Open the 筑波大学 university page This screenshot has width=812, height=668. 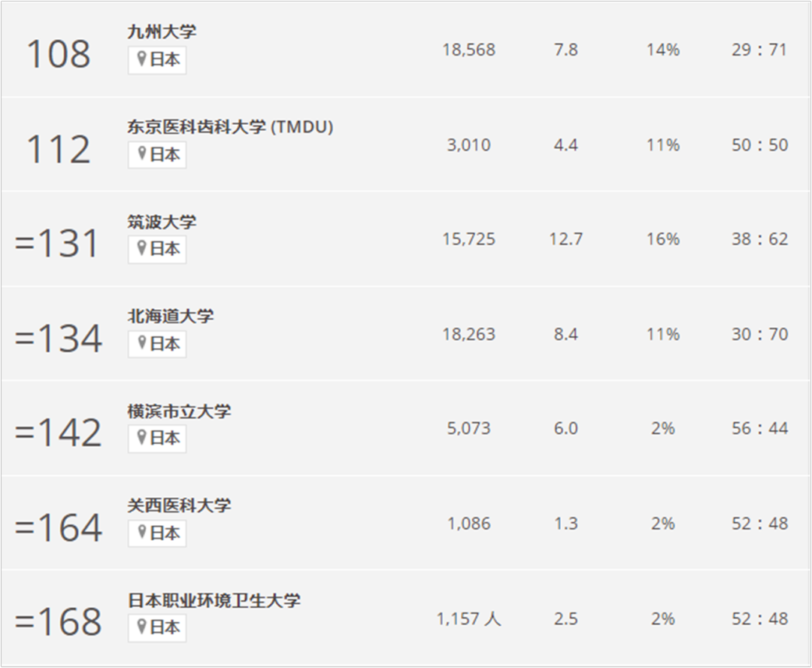click(x=162, y=221)
